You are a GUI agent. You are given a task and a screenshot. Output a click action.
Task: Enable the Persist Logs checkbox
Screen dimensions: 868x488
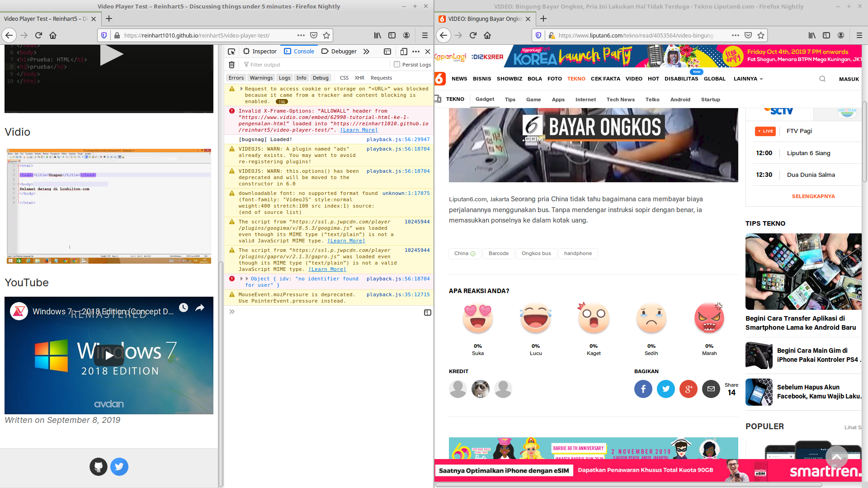point(397,64)
